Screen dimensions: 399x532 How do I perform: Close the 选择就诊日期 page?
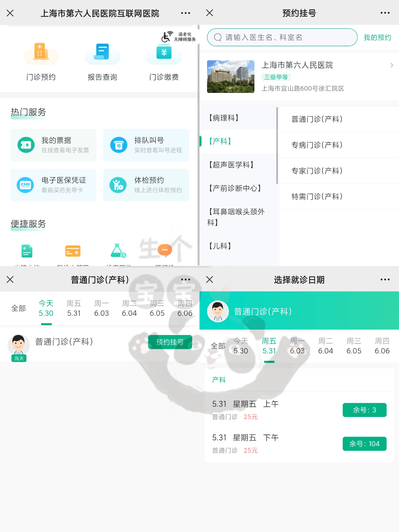tap(209, 280)
